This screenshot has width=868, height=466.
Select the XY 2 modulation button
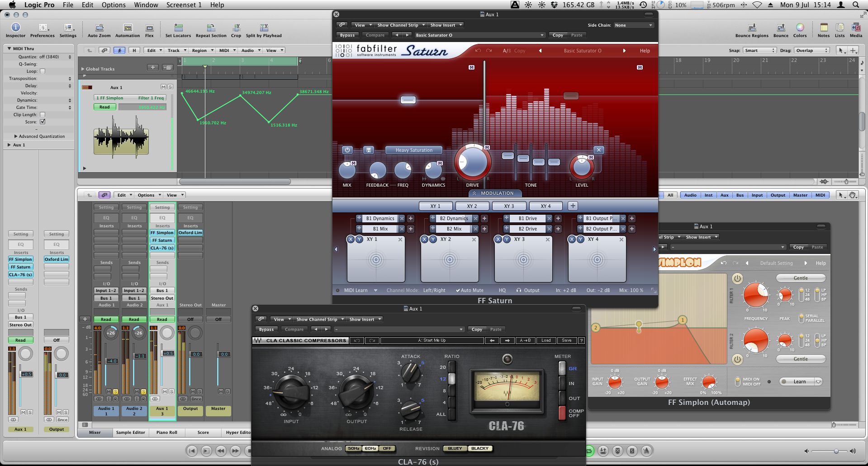[472, 206]
